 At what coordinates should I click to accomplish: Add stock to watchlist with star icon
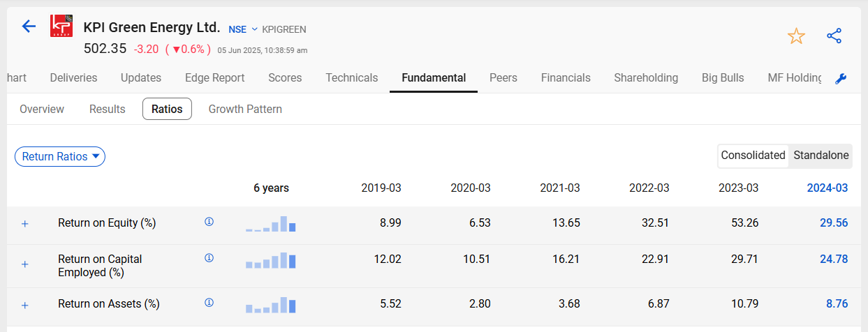(x=796, y=36)
